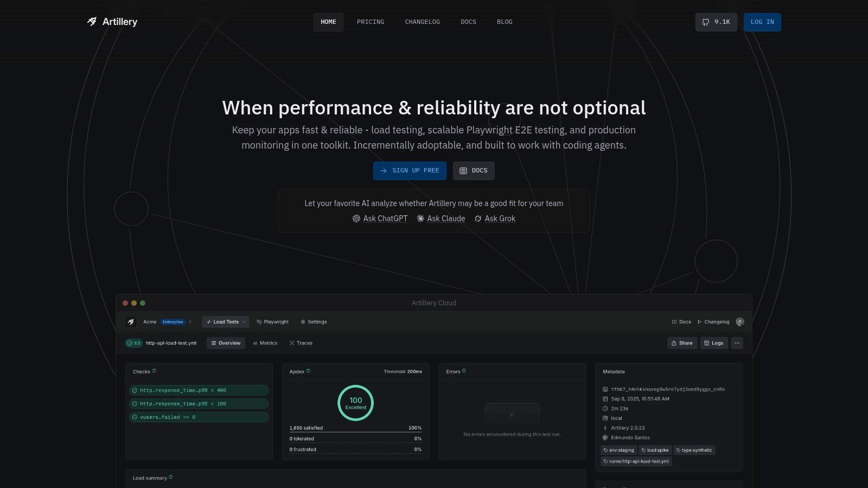Click the info icon next to Load summary
868x488 pixels.
point(171,477)
